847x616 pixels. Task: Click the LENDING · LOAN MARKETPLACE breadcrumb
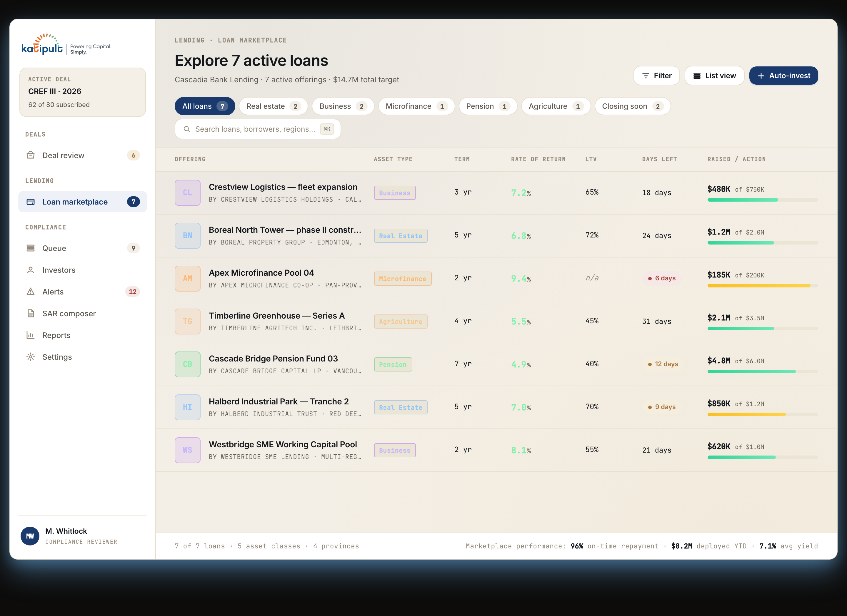pos(231,40)
